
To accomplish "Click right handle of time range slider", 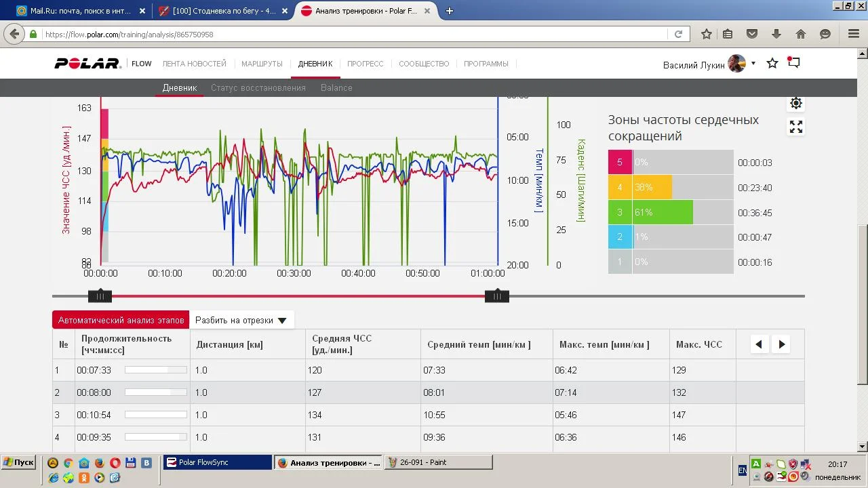I will point(496,296).
